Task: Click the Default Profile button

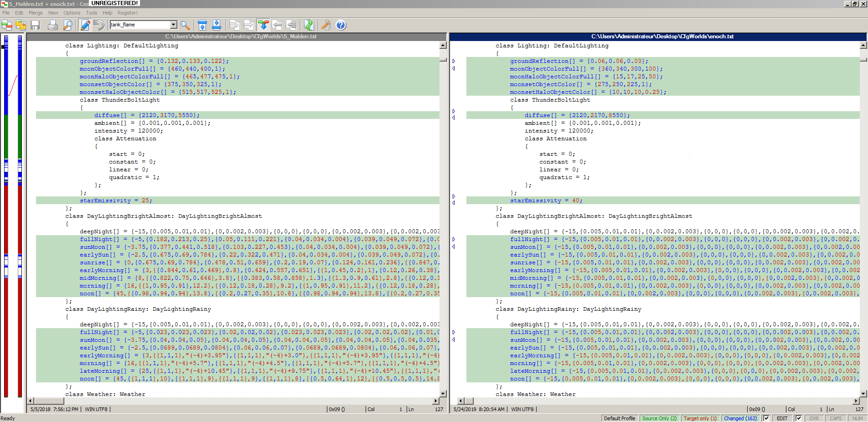Action: point(619,418)
